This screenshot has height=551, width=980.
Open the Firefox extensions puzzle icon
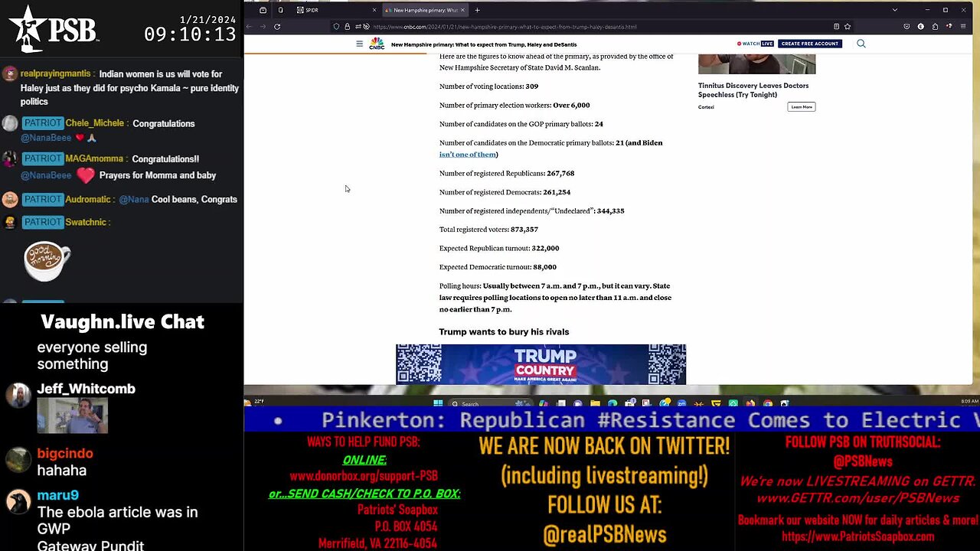935,27
